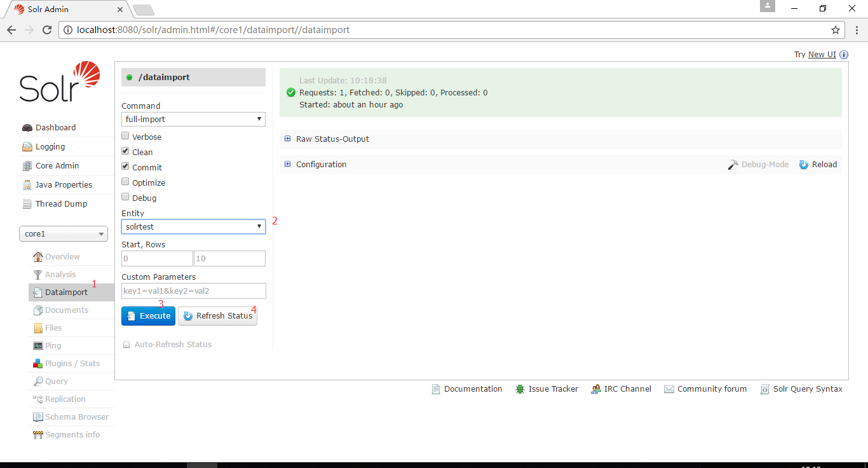Viewport: 868px width, 468px height.
Task: Open a new browser tab
Action: (144, 10)
